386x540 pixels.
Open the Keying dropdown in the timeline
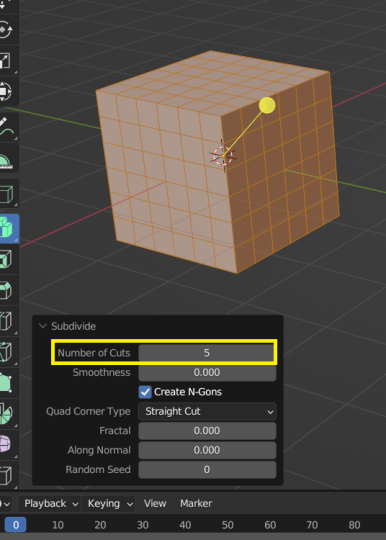109,503
